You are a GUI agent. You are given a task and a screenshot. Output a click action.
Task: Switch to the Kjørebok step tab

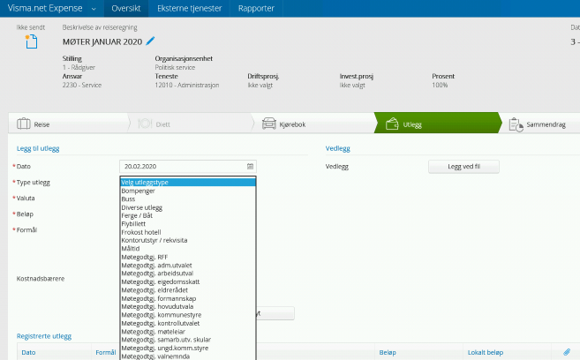point(314,124)
